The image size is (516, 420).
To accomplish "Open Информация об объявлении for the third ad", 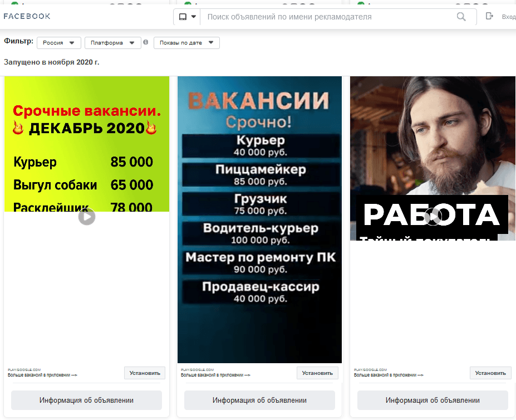I will pos(433,400).
